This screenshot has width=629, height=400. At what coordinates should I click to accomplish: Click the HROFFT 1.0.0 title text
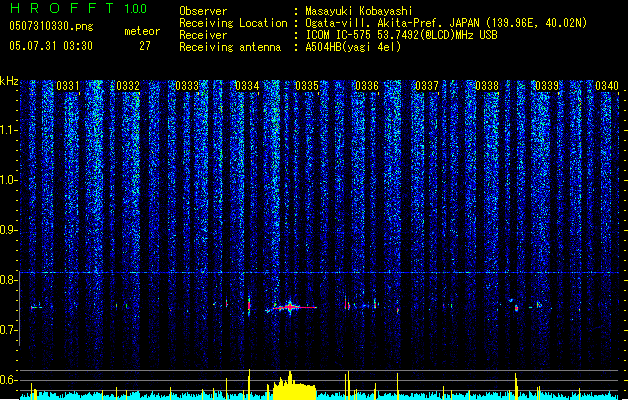[79, 8]
